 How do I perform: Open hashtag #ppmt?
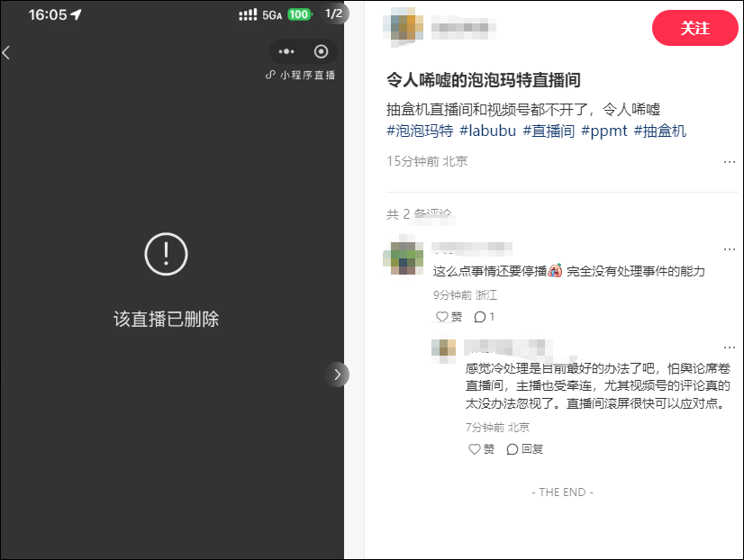[x=604, y=131]
